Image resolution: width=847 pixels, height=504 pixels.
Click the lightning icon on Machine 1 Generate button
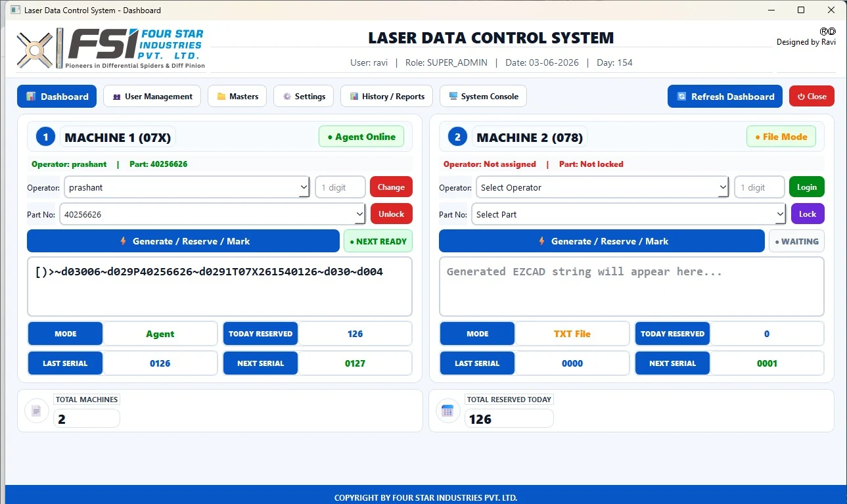(x=123, y=241)
